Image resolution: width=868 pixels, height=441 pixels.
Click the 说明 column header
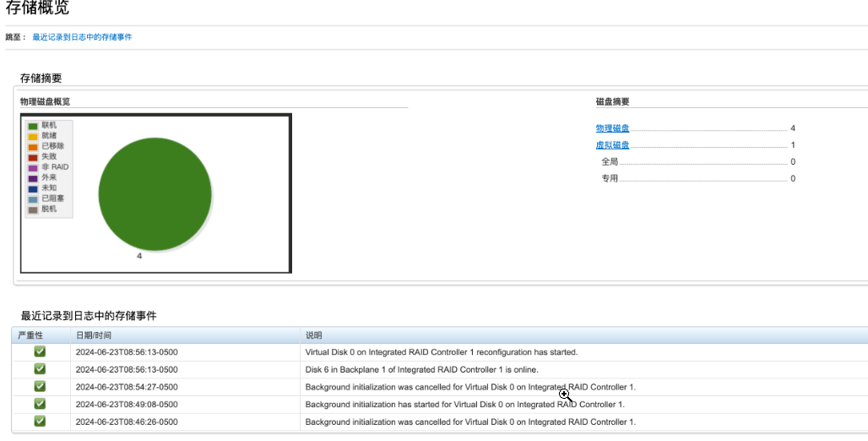tap(584, 335)
